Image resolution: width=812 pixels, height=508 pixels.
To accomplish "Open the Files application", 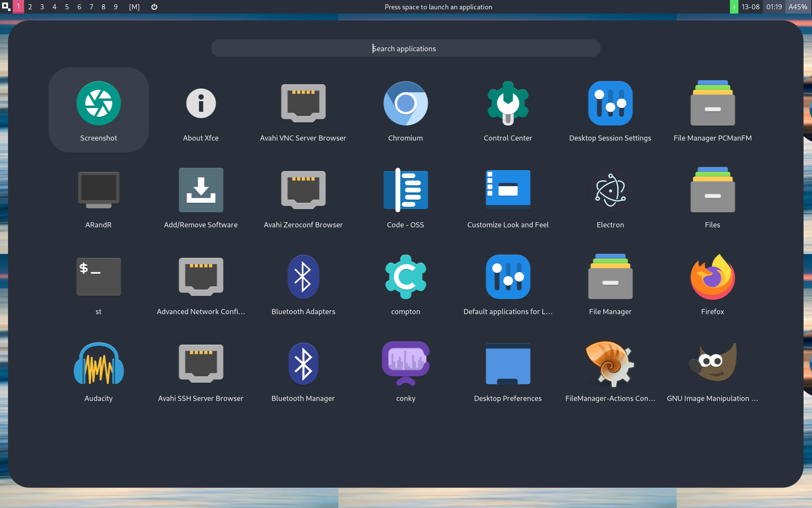I will pos(713,197).
